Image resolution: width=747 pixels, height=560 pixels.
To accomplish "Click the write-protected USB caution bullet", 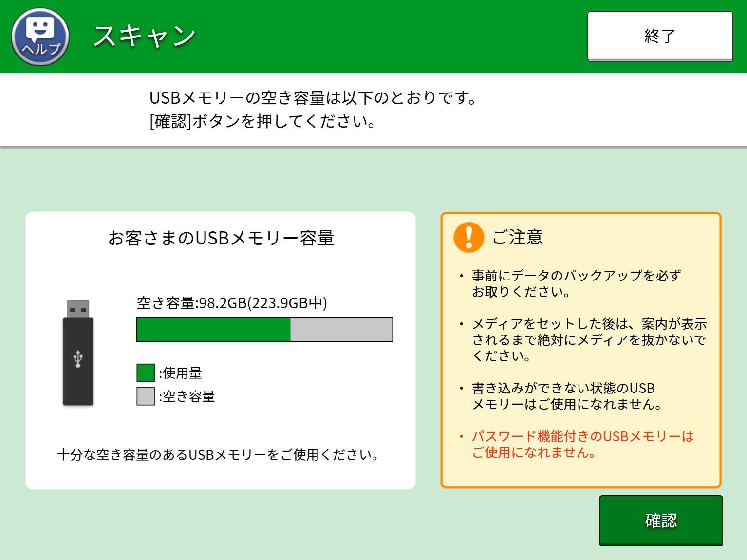I will click(566, 396).
